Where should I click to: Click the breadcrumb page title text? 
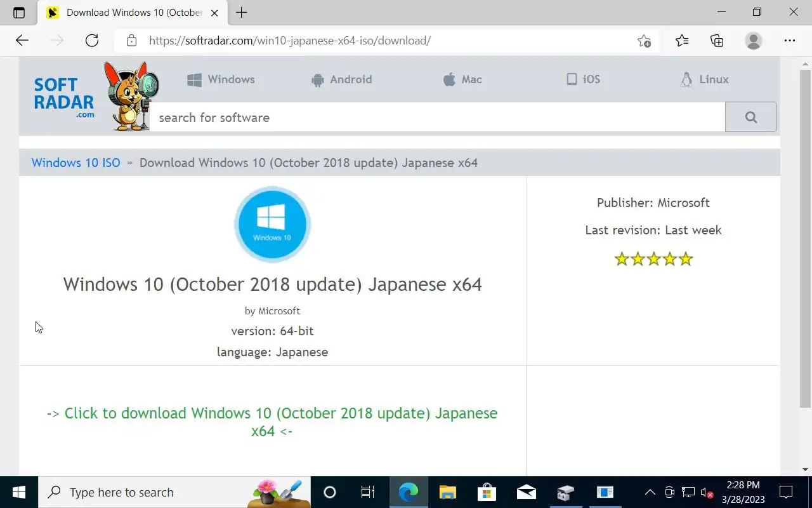point(308,163)
